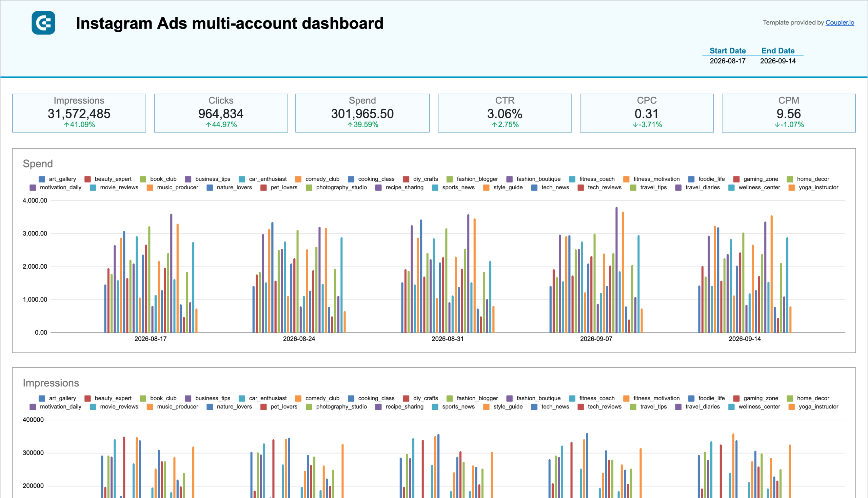
Task: Click the 2026-08-17 Spend axis label
Action: click(x=151, y=339)
